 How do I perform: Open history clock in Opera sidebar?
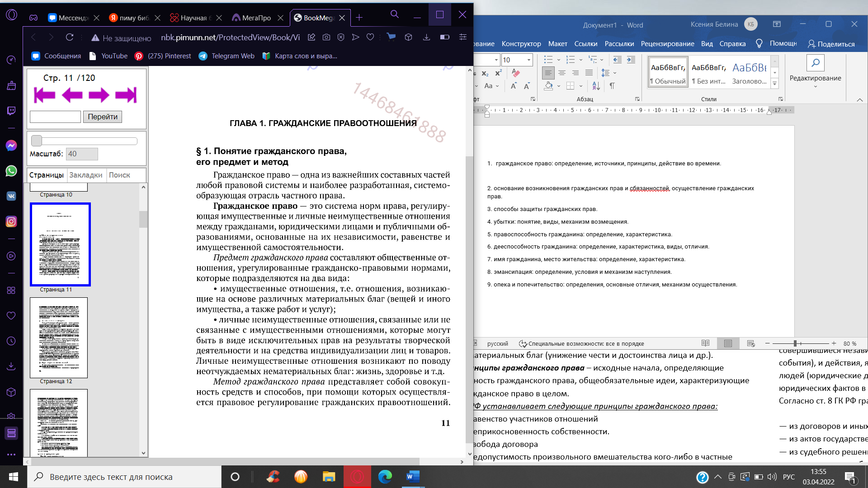click(11, 341)
